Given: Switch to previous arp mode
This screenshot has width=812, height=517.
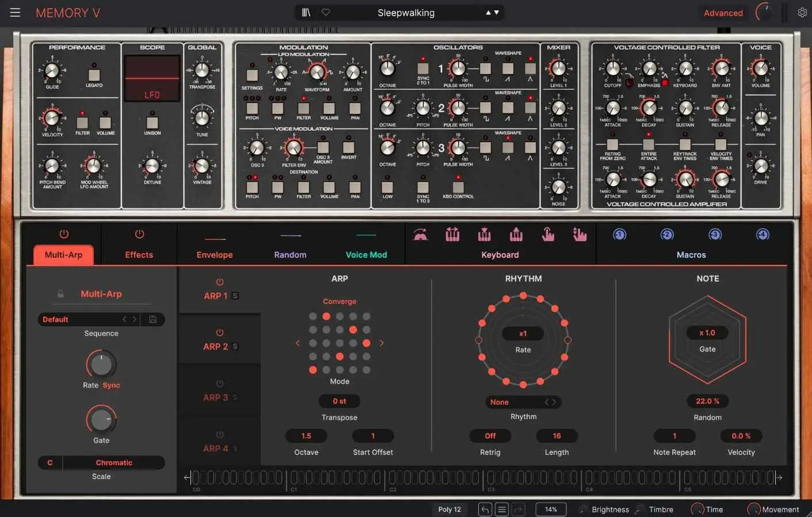Looking at the screenshot, I should (298, 343).
